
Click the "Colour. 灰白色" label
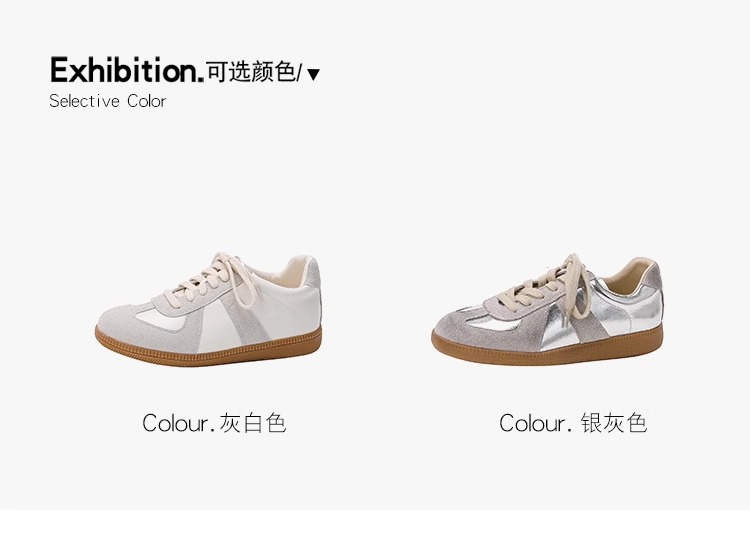click(214, 423)
